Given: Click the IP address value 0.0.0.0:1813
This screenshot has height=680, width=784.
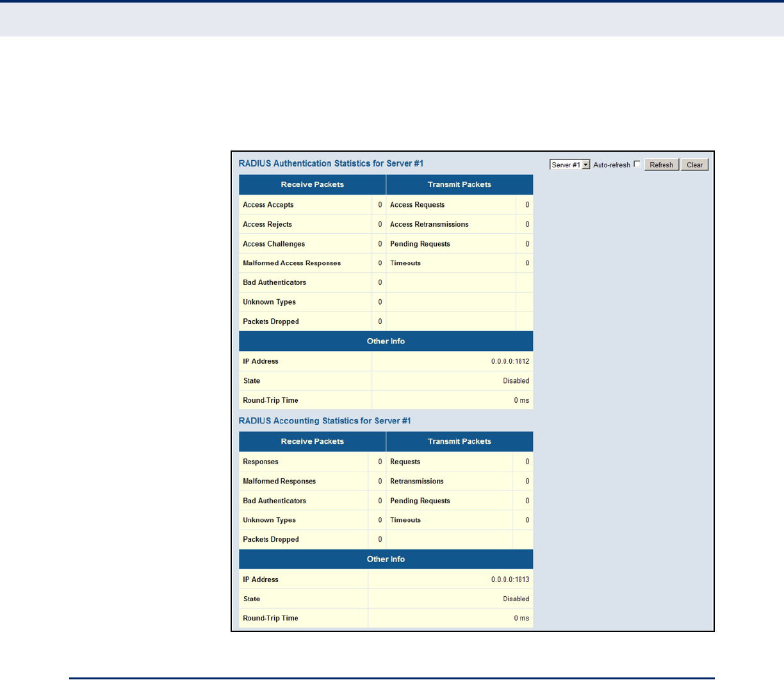Looking at the screenshot, I should click(510, 579).
